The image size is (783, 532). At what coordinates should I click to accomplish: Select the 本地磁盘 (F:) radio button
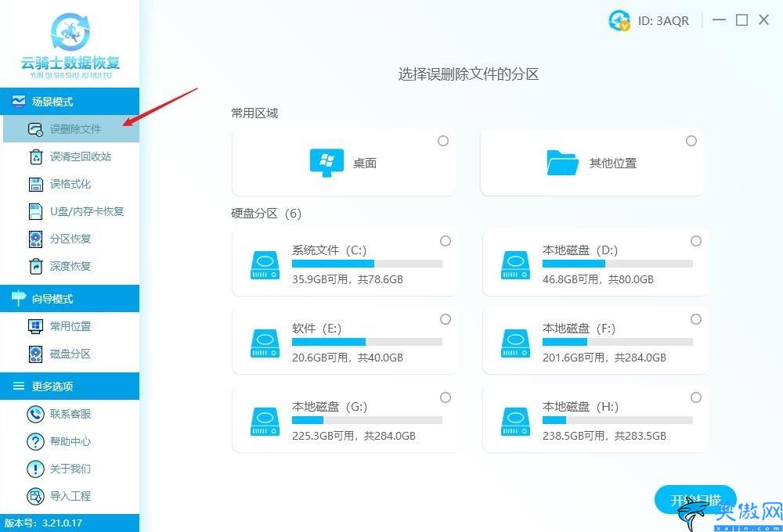[x=696, y=319]
